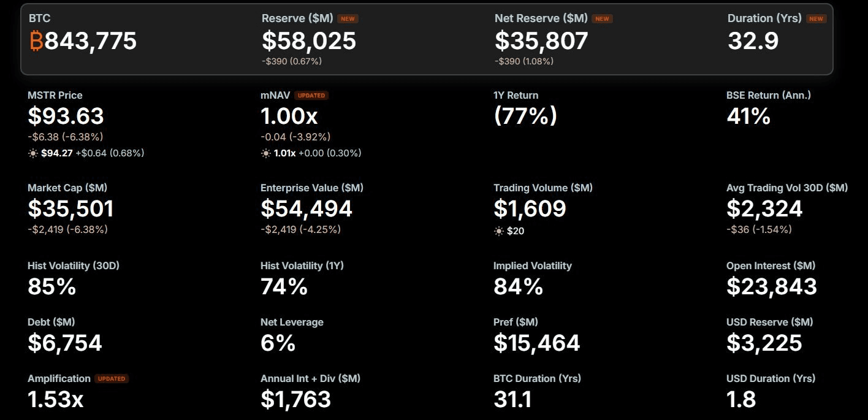Select the Enterprise Value $54,494 figure
Screen dimensions: 868x420
coord(306,209)
